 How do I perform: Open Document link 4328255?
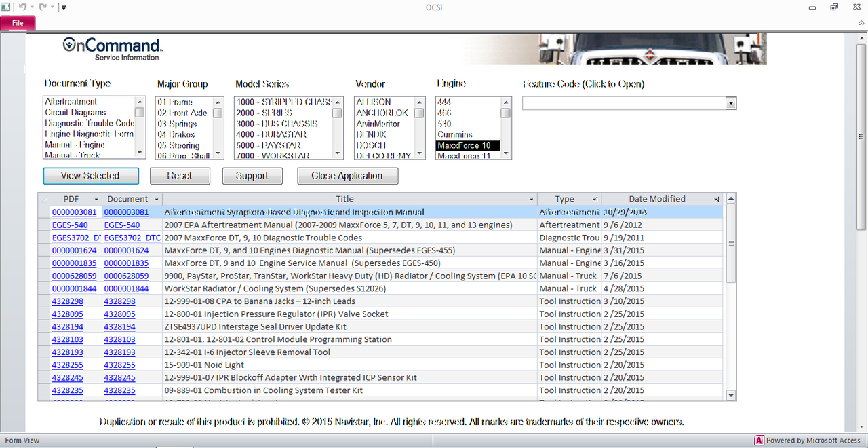(x=119, y=365)
